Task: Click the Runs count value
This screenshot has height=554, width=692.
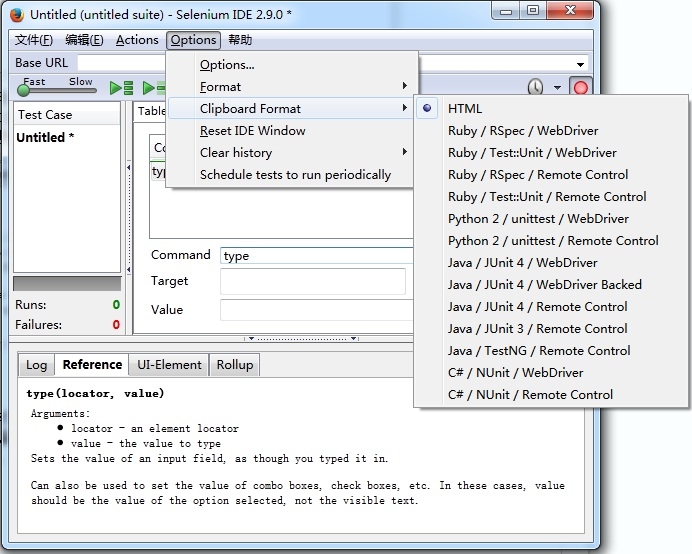Action: point(116,305)
